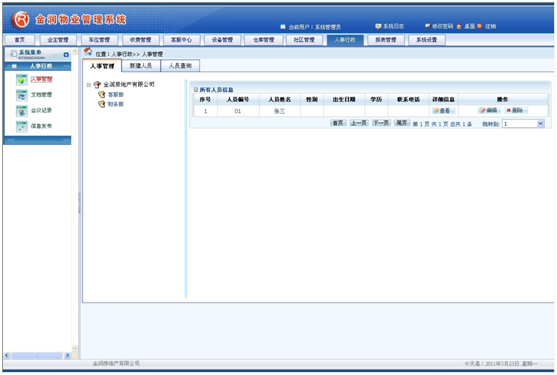Click the red system logo in header
Image resolution: width=557 pixels, height=375 pixels.
21,20
